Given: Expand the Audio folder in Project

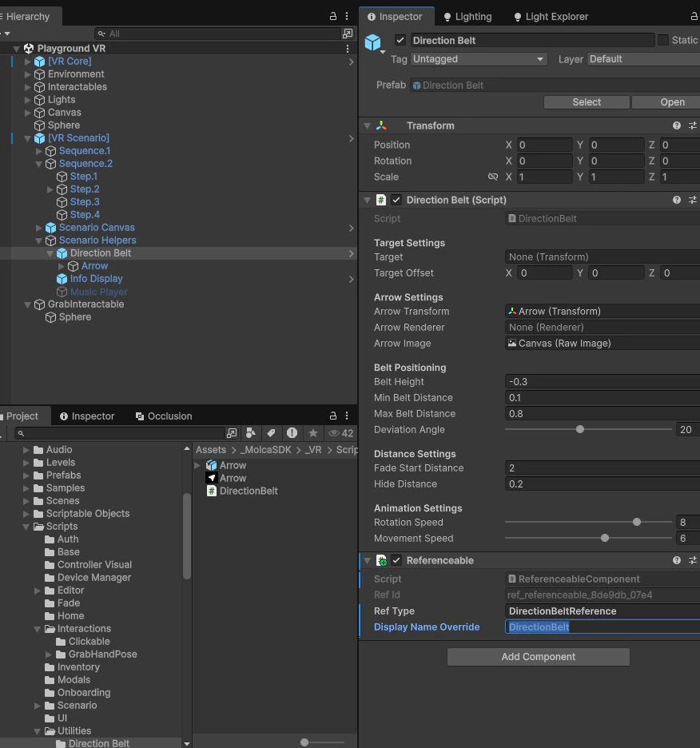Looking at the screenshot, I should click(x=26, y=450).
